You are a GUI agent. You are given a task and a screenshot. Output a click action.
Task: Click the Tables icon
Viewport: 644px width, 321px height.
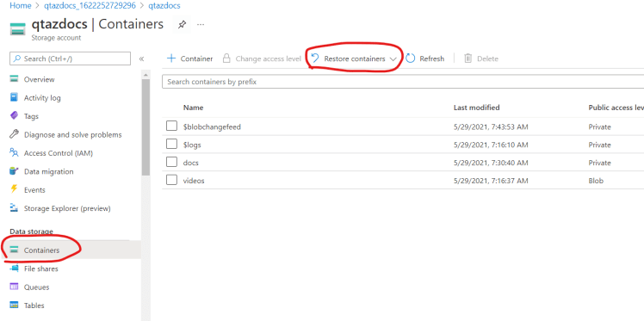(15, 306)
